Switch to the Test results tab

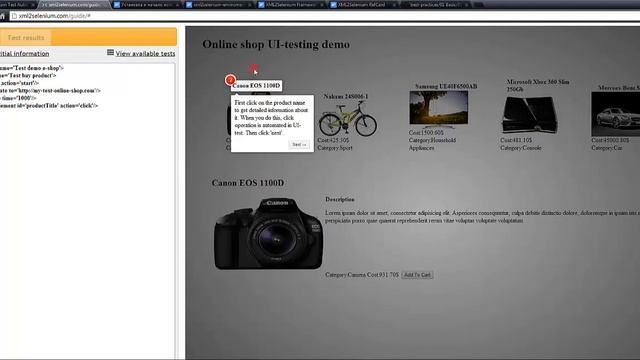point(26,38)
